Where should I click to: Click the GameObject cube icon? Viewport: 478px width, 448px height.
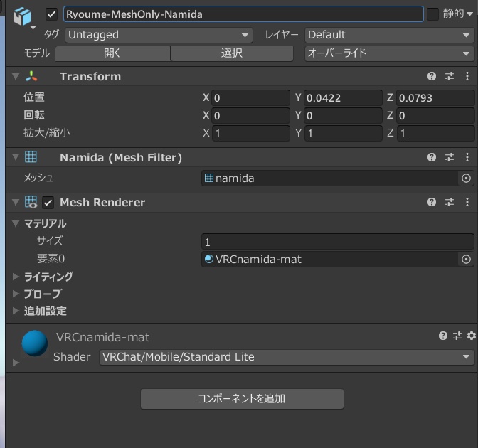click(22, 16)
